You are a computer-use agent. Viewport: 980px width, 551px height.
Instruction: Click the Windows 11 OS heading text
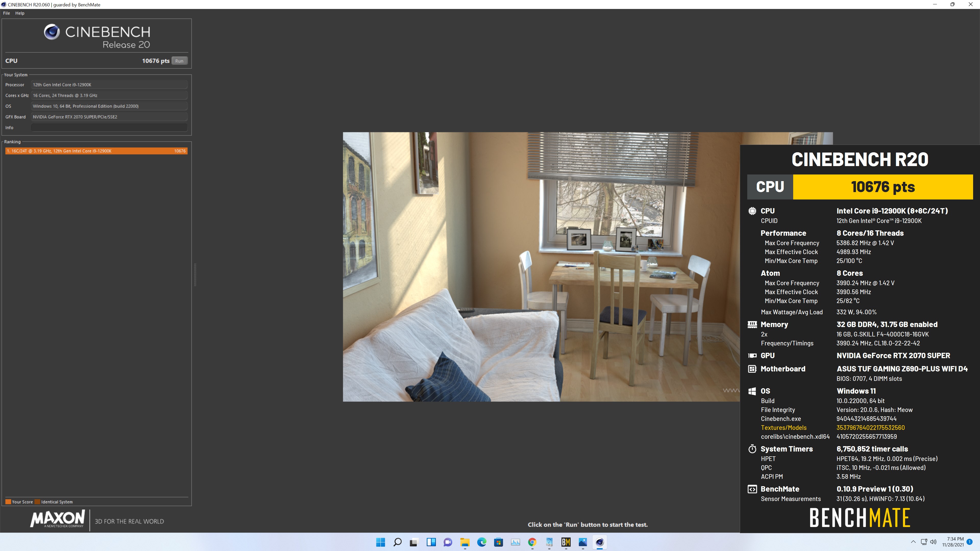click(x=856, y=391)
